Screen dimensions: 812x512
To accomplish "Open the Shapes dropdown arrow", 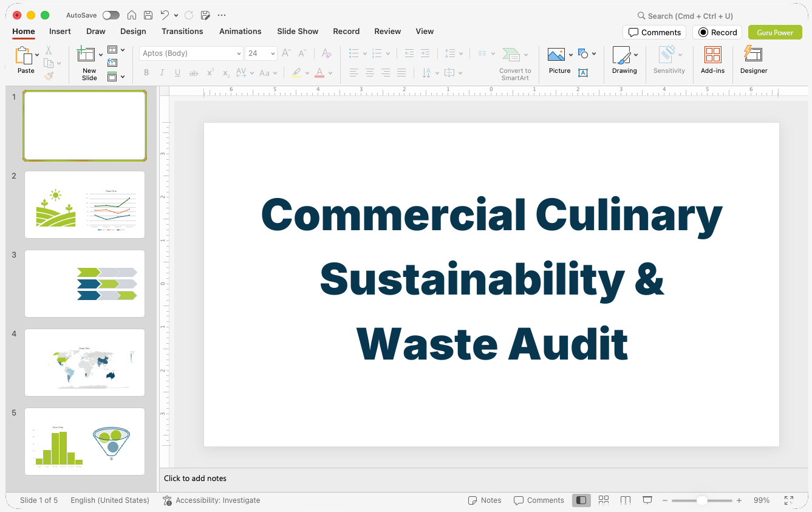I will 593,54.
